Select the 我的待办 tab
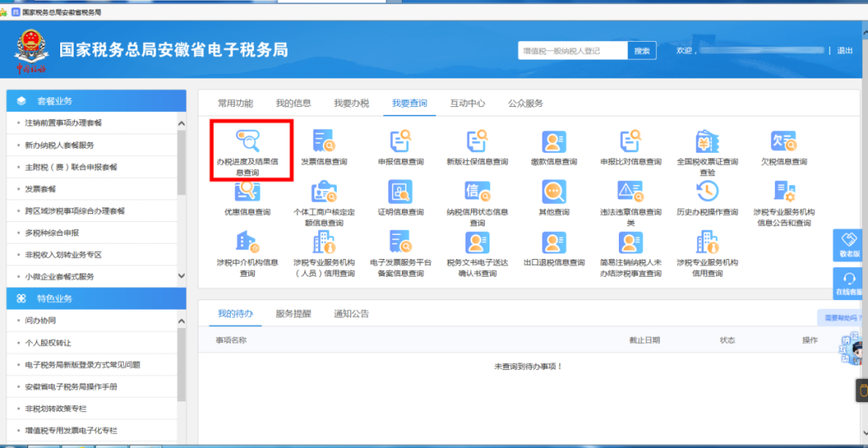This screenshot has width=868, height=448. pyautogui.click(x=235, y=314)
